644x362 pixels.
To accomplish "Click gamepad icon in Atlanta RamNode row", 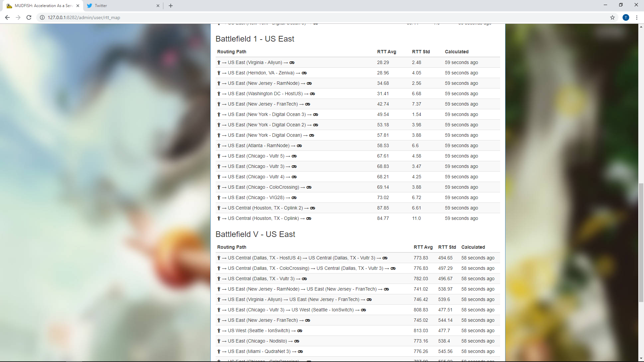I will [299, 146].
